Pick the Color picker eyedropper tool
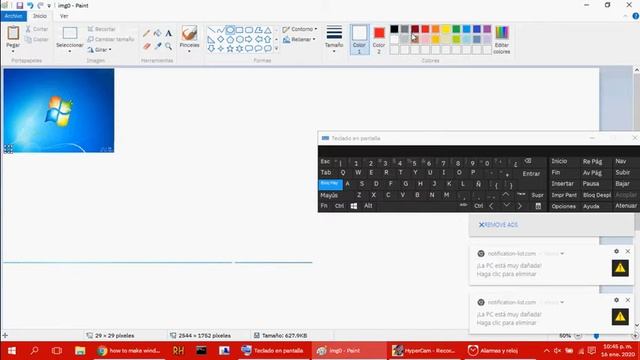 pyautogui.click(x=158, y=47)
